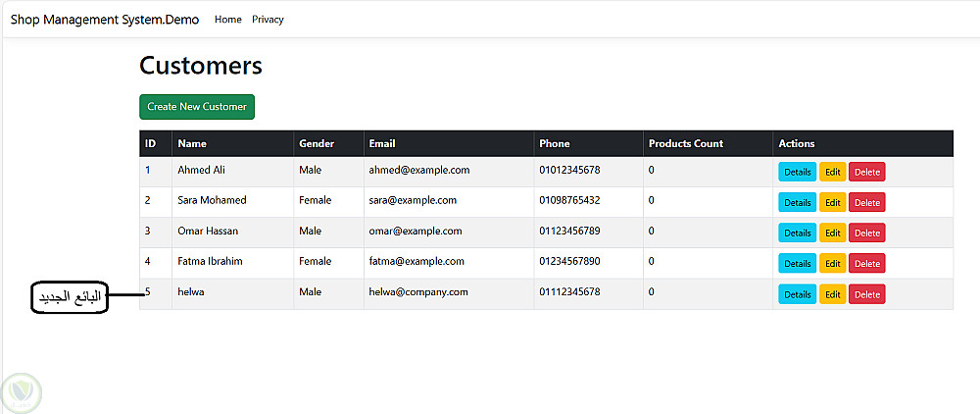View Details for Ahmed Ali
This screenshot has width=980, height=414.
[797, 172]
